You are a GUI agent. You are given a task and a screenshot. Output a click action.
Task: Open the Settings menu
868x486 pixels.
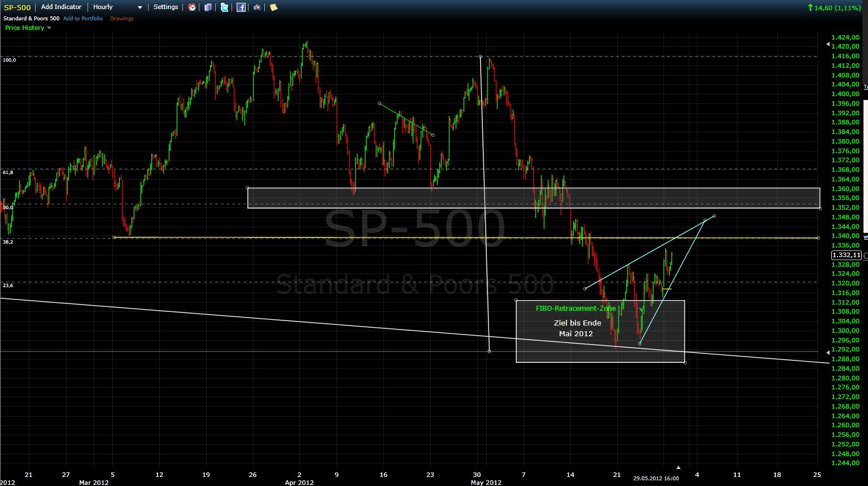[165, 7]
